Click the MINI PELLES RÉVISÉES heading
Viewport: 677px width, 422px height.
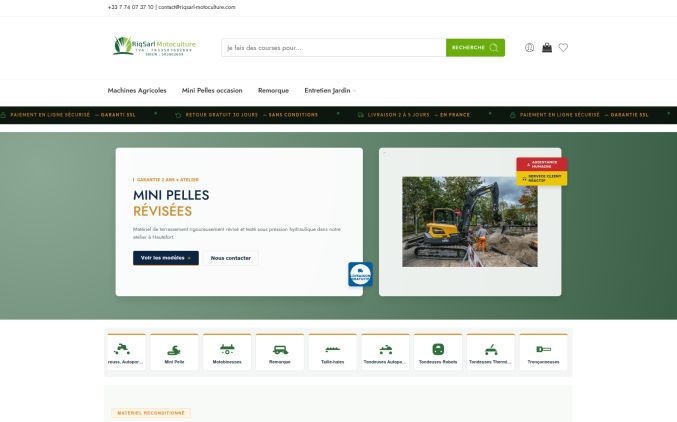coord(171,203)
